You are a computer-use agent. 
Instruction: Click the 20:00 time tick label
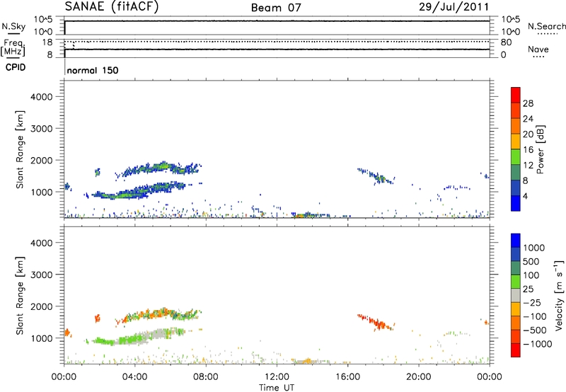(x=418, y=377)
